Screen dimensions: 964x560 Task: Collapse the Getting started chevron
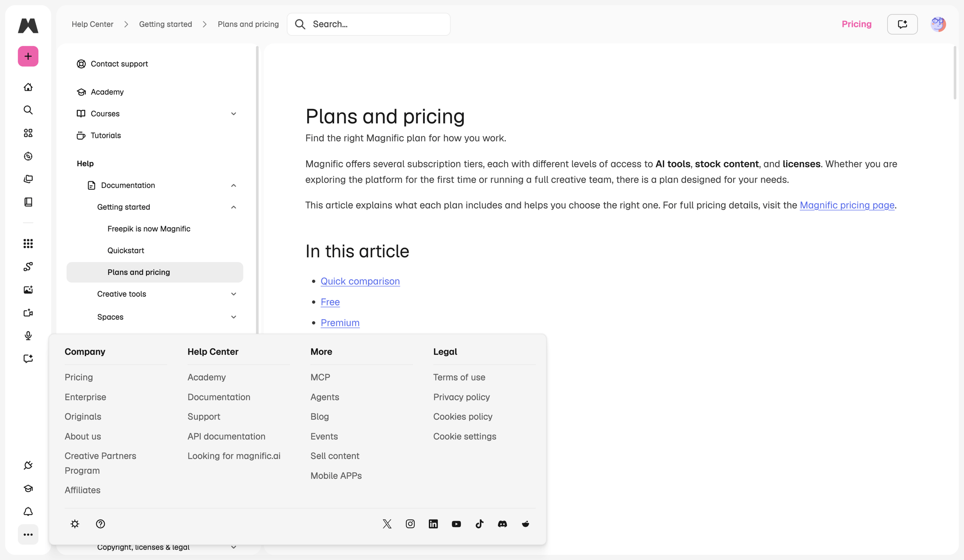[x=233, y=207]
